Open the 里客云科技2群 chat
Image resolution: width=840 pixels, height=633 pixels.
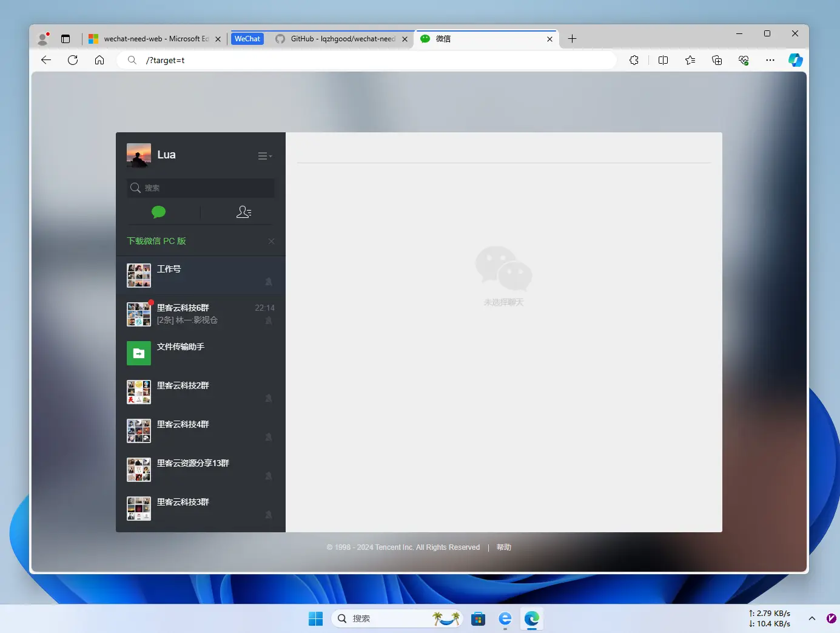[x=201, y=392]
